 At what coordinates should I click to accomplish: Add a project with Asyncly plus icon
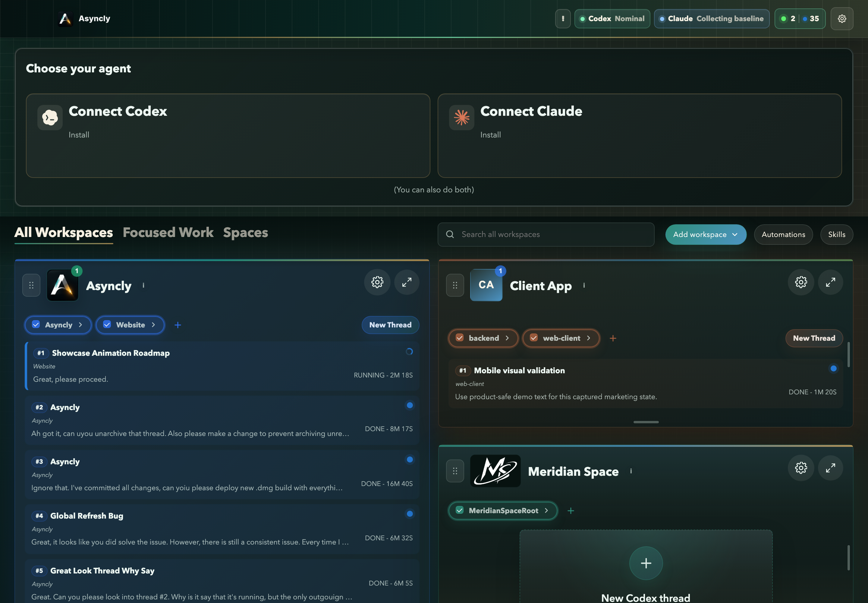178,325
